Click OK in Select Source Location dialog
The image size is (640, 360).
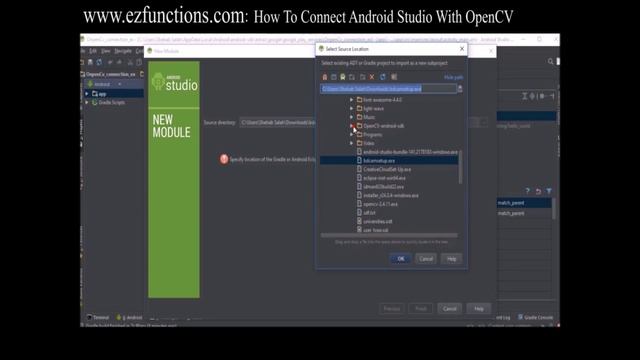(x=401, y=259)
